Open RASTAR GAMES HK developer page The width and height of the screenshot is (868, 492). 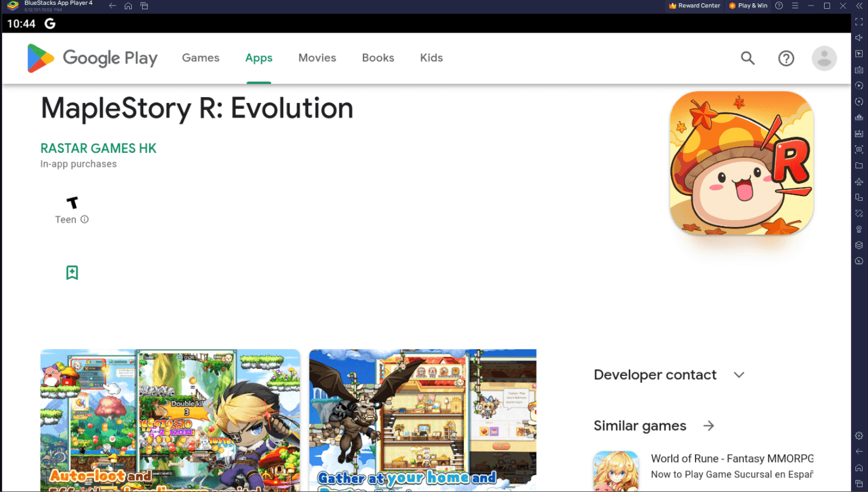[x=98, y=148]
